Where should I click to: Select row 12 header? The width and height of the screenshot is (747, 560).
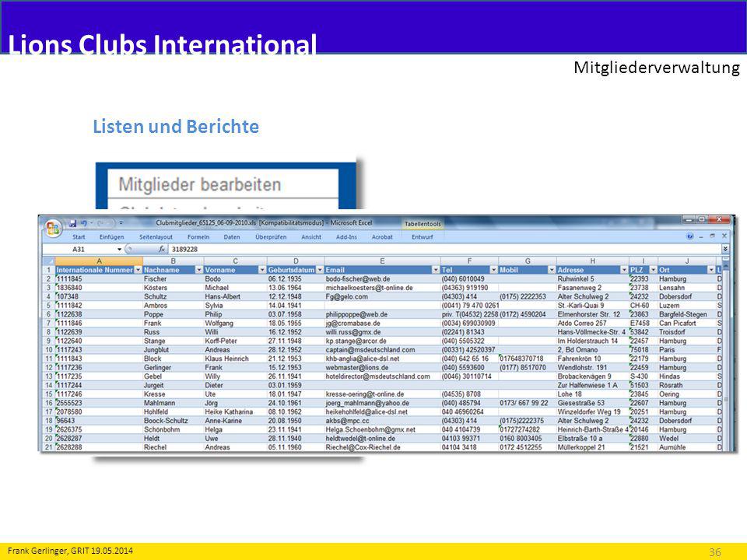[48, 368]
